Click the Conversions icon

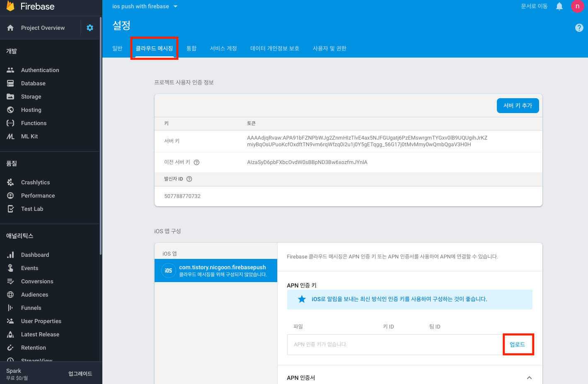coord(10,281)
